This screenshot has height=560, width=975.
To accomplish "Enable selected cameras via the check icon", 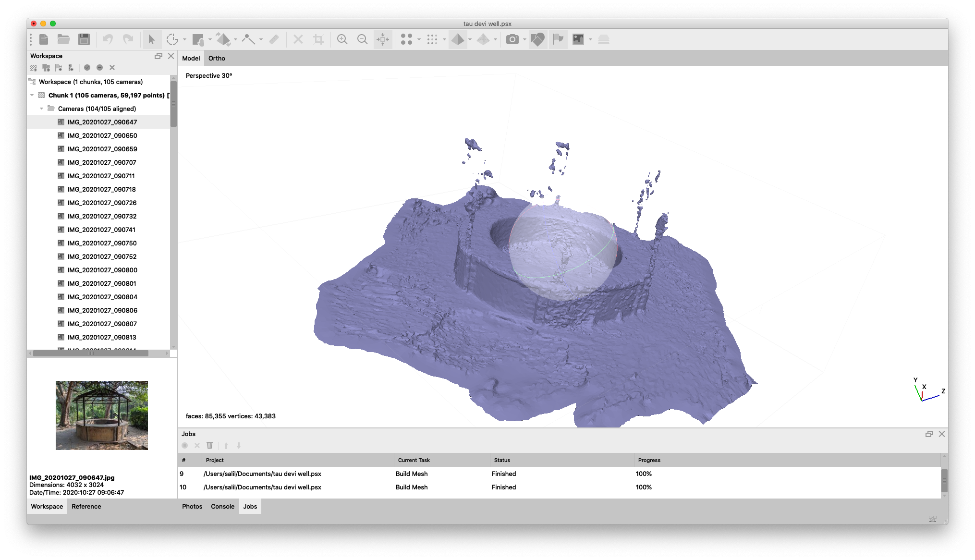I will point(87,68).
